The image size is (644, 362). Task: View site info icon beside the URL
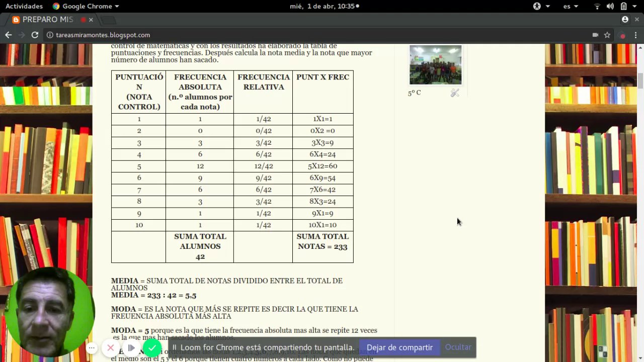(50, 35)
